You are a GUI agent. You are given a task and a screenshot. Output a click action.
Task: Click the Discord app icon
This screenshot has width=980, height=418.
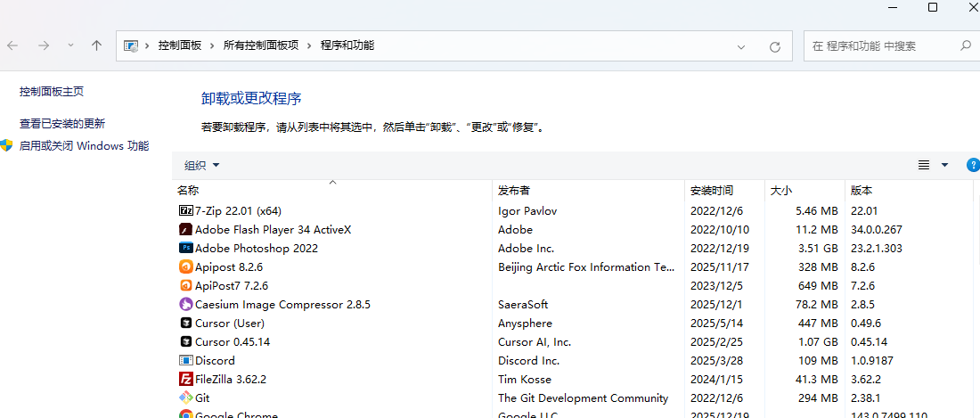186,361
